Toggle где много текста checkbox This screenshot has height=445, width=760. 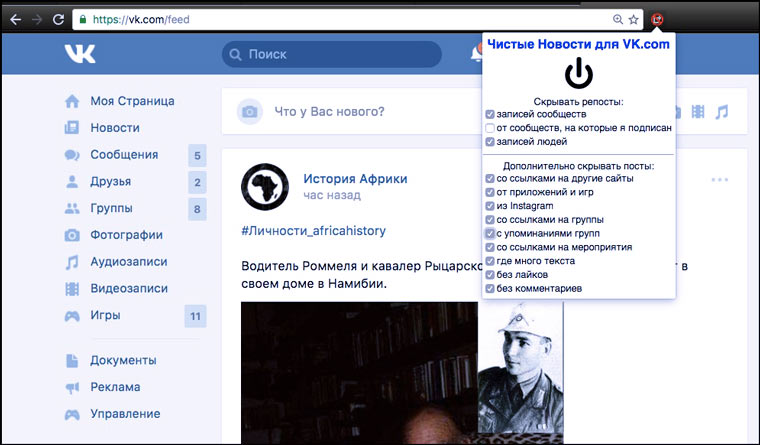pos(490,261)
